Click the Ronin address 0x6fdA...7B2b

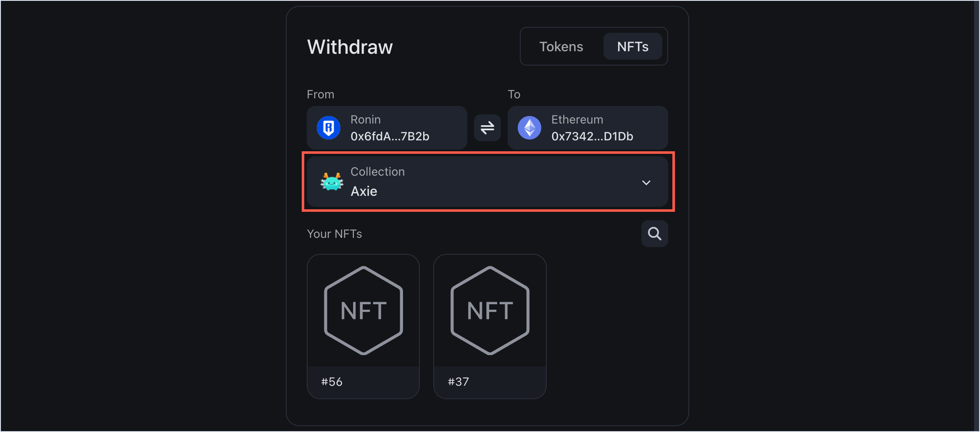(x=390, y=136)
